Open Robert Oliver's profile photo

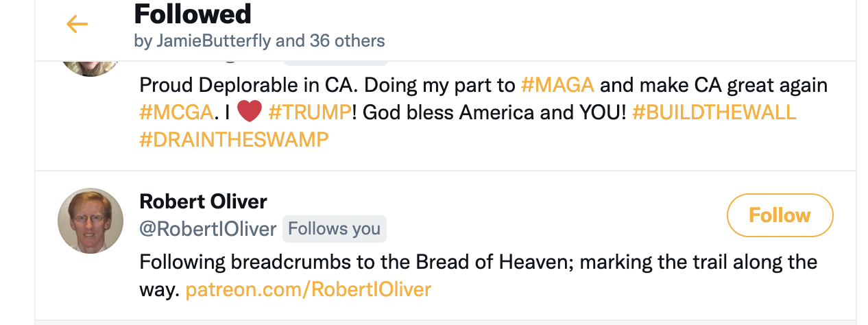click(91, 220)
